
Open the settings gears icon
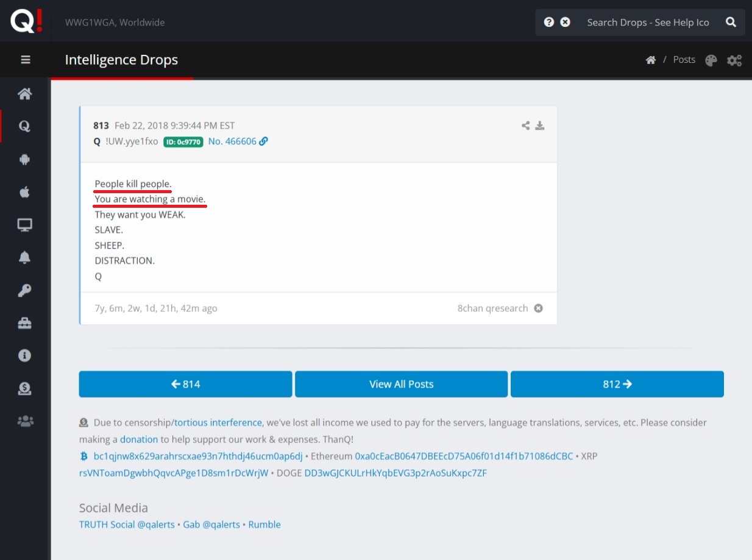pos(734,60)
